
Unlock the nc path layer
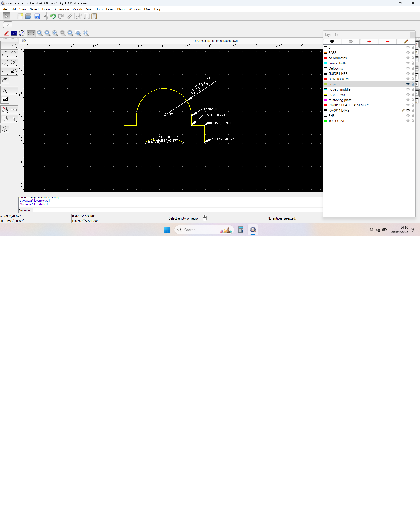coord(413,84)
